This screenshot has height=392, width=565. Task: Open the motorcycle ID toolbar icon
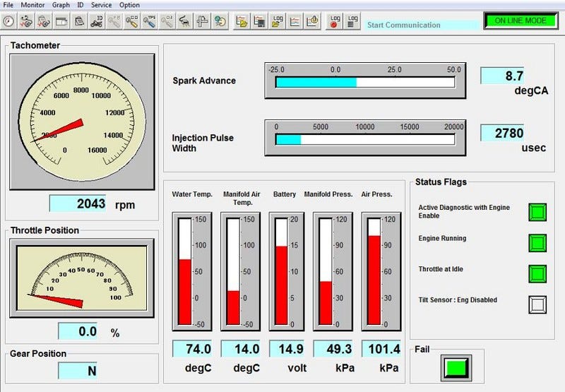97,21
